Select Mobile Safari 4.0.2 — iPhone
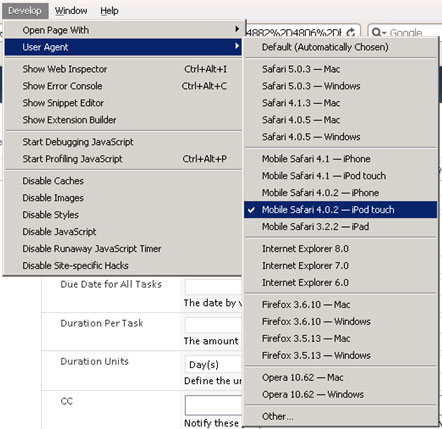 [340, 193]
